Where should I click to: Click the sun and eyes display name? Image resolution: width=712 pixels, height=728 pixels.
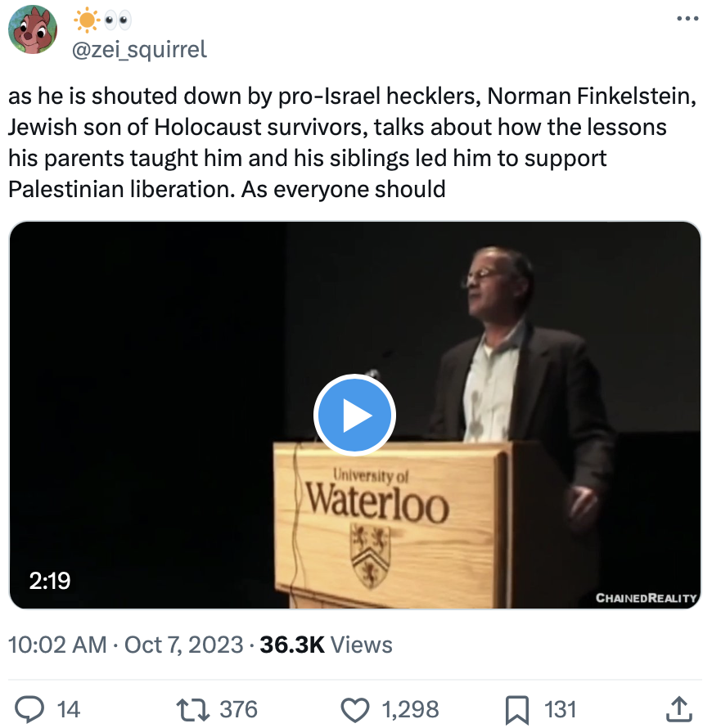[102, 20]
